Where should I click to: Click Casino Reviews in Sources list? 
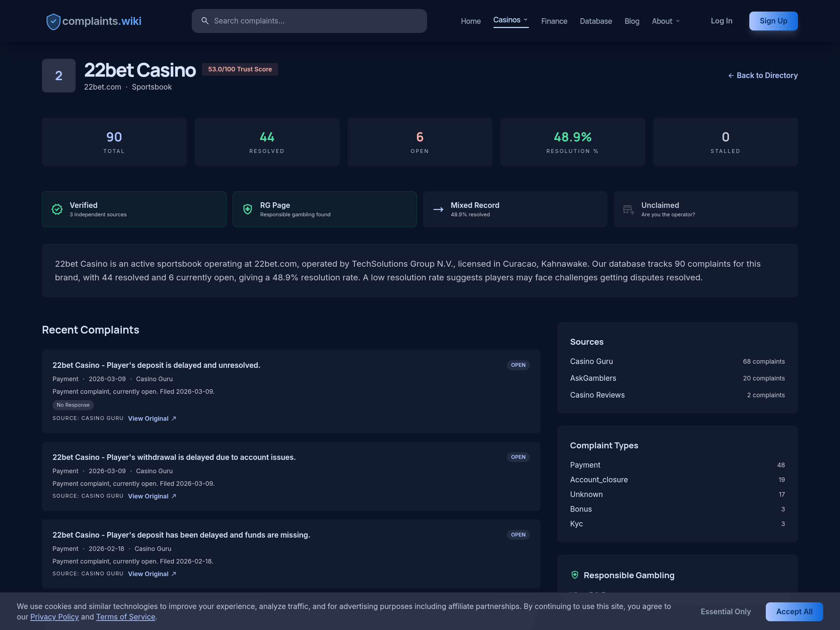coord(597,395)
